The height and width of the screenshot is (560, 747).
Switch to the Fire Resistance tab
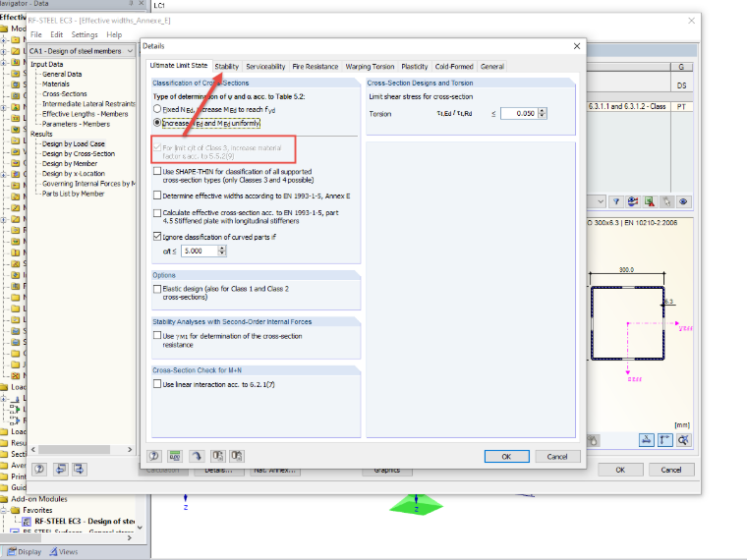[x=315, y=67]
